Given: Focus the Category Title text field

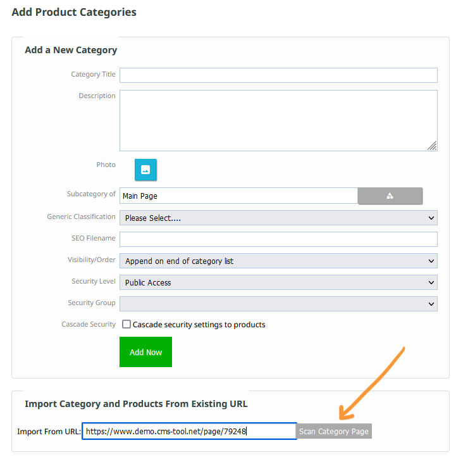Looking at the screenshot, I should coord(278,75).
